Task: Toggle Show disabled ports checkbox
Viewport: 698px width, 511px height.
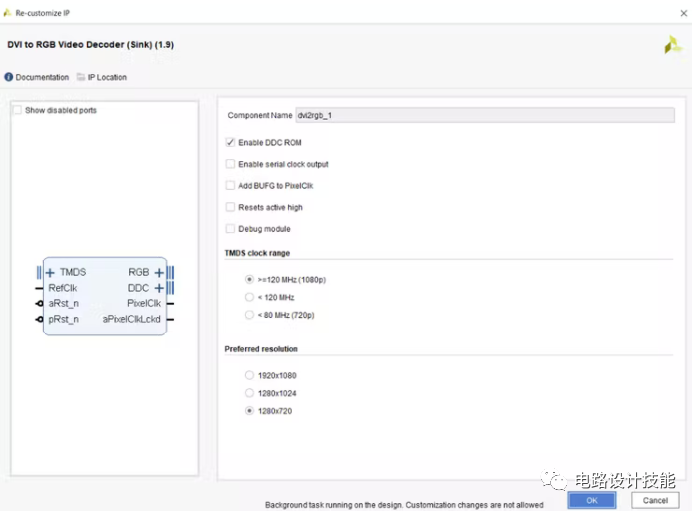Action: coord(17,110)
